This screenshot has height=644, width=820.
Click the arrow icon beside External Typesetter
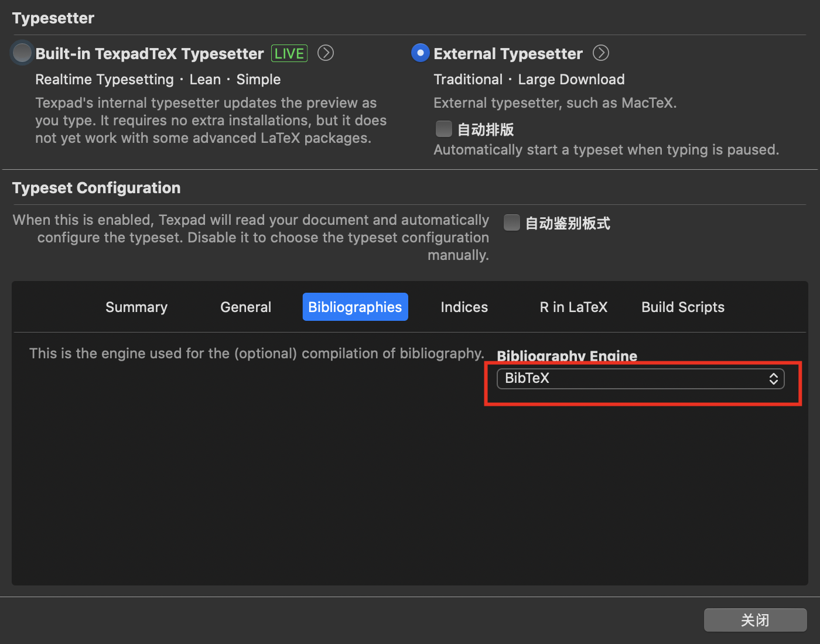(601, 53)
